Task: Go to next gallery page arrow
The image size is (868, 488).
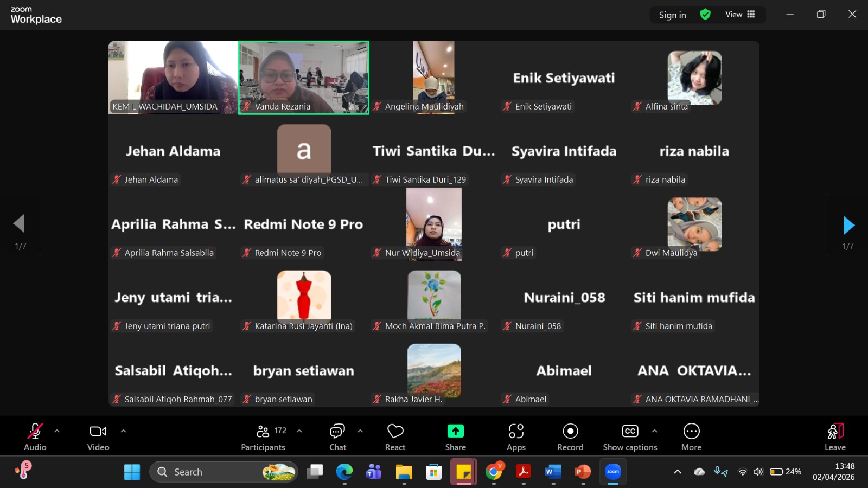Action: [848, 225]
